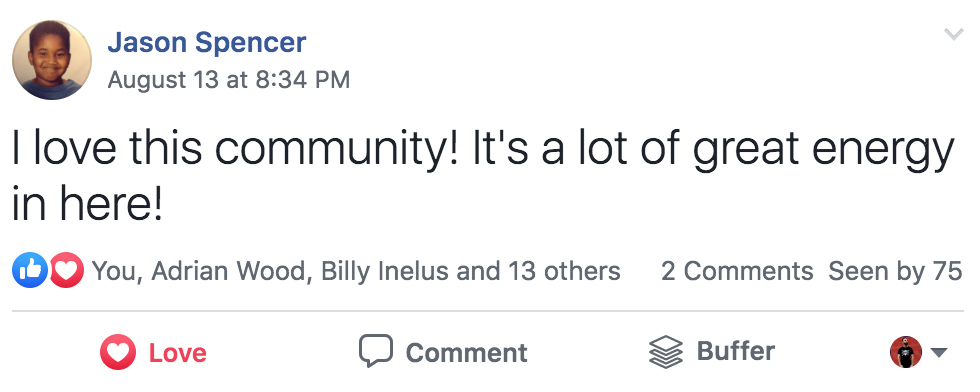The width and height of the screenshot is (980, 392).
Task: Show the 13 others who reacted
Action: [564, 271]
